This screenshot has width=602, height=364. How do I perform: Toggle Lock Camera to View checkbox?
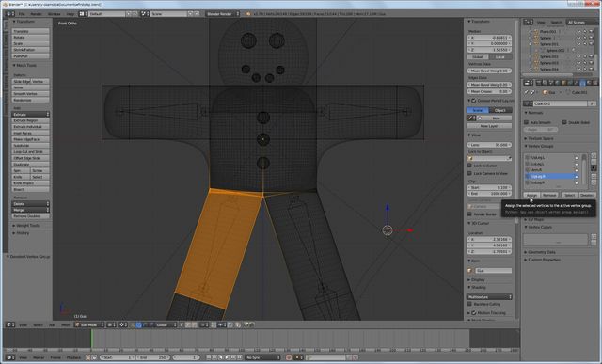469,173
